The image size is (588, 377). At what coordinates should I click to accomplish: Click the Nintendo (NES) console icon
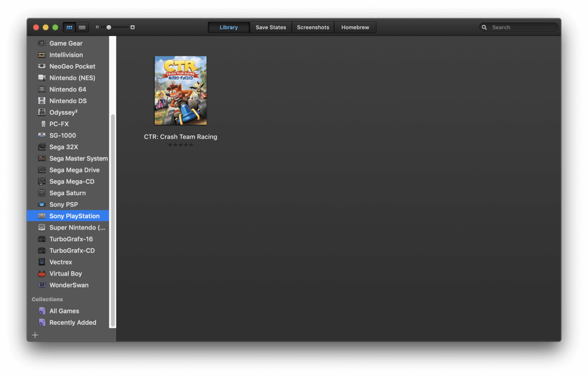tap(42, 78)
